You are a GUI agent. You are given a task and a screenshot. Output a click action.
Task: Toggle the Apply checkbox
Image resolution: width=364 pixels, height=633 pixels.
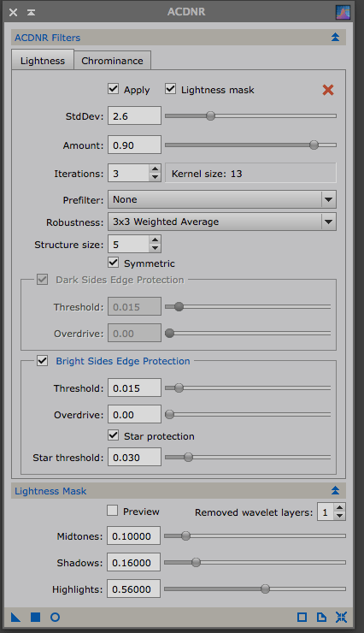[114, 89]
